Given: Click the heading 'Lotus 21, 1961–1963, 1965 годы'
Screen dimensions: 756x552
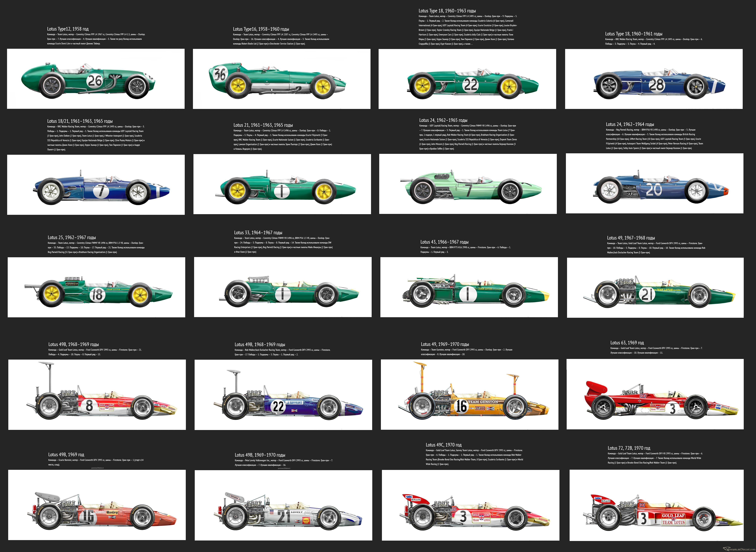Looking at the screenshot, I should [x=263, y=125].
